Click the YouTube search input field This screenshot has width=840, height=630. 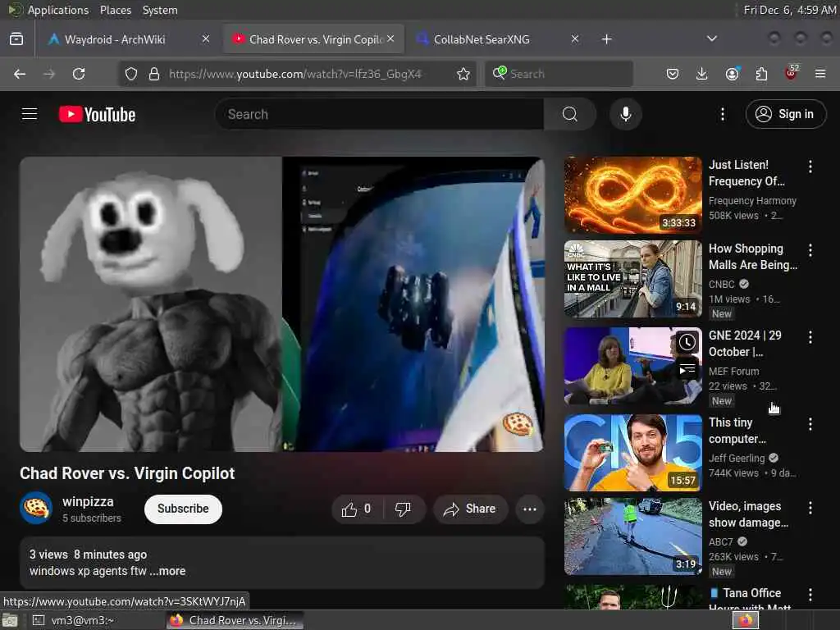point(379,114)
